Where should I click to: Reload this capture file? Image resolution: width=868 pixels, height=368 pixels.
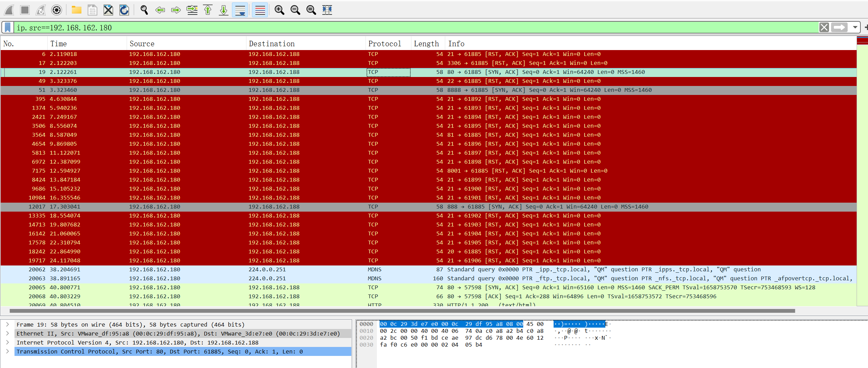pyautogui.click(x=124, y=10)
